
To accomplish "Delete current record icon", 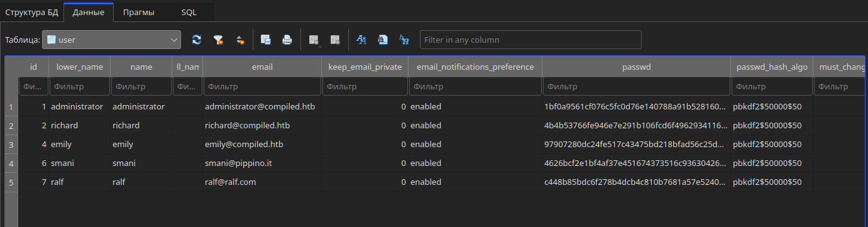I will click(x=335, y=40).
